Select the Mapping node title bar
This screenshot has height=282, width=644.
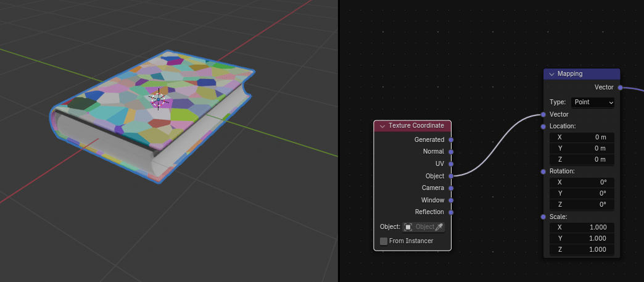point(586,74)
